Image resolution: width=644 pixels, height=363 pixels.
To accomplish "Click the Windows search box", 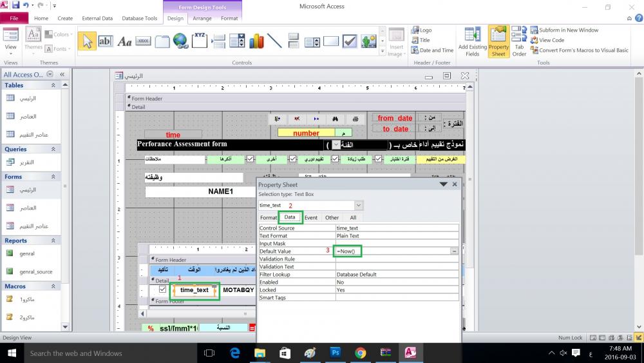I will (111, 353).
